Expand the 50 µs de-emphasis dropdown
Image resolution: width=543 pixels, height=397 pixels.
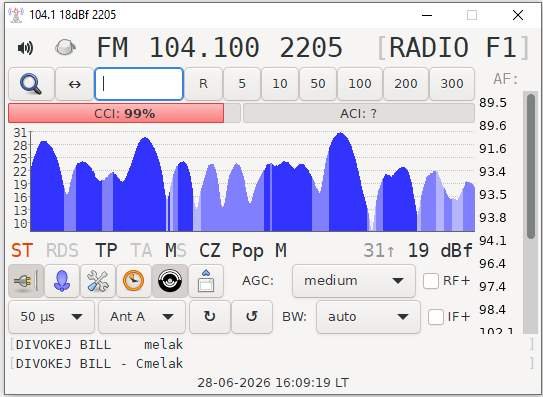pos(51,317)
